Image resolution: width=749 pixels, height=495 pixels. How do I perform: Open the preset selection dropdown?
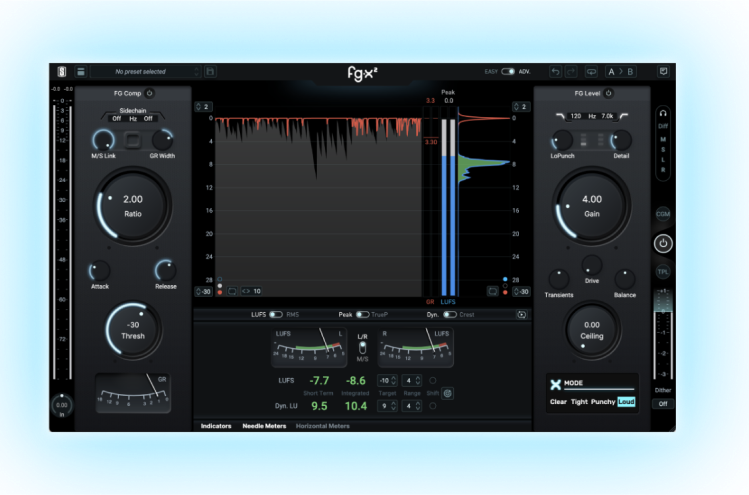[146, 72]
